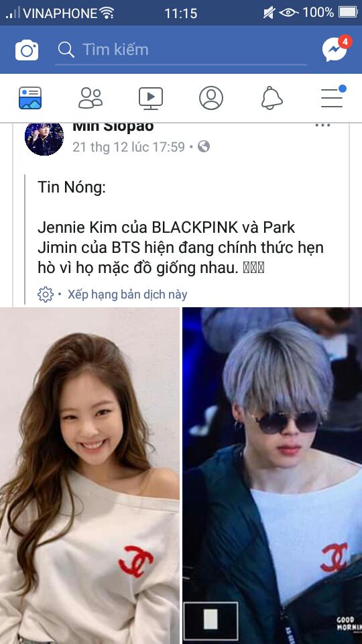Open the left photo of smiling woman
The width and height of the screenshot is (362, 644).
tap(89, 476)
